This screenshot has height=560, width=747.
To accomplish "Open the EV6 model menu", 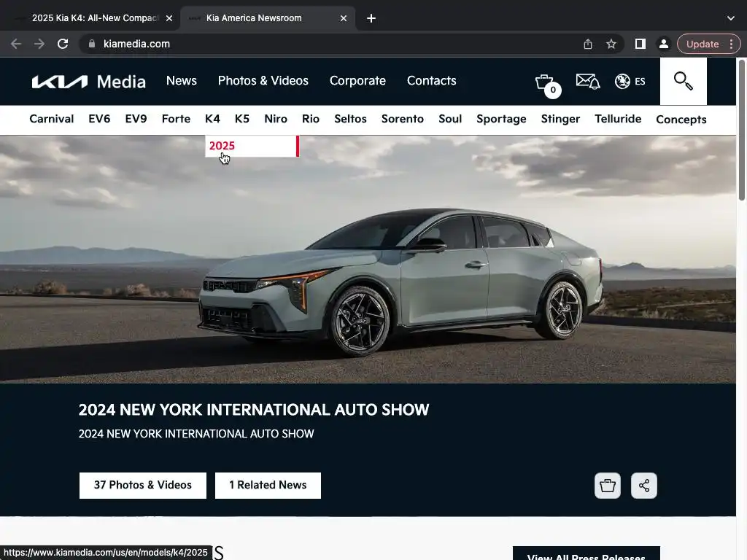I will (99, 119).
